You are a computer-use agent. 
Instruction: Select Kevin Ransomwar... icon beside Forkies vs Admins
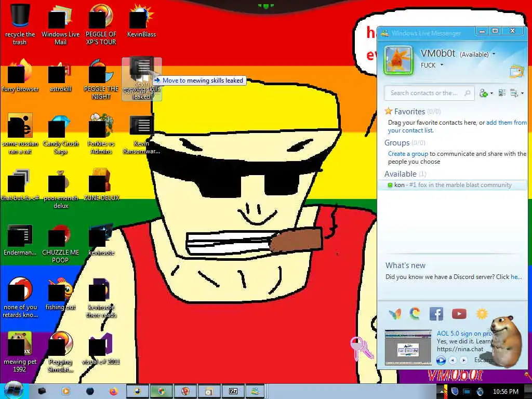point(141,134)
